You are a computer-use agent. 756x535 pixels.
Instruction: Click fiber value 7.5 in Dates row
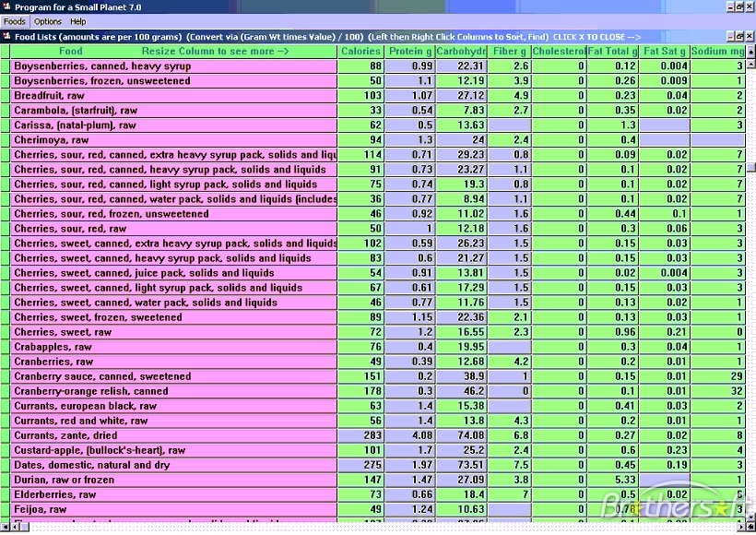tap(509, 465)
